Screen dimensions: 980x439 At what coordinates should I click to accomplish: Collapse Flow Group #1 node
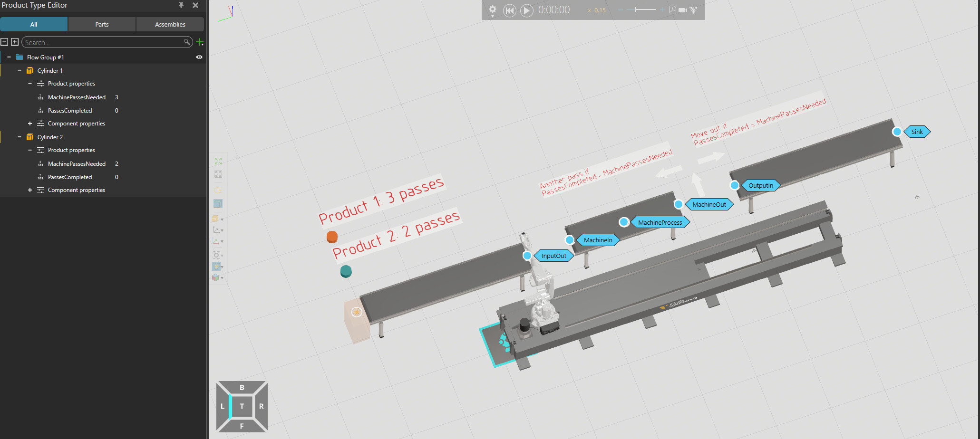coord(9,57)
